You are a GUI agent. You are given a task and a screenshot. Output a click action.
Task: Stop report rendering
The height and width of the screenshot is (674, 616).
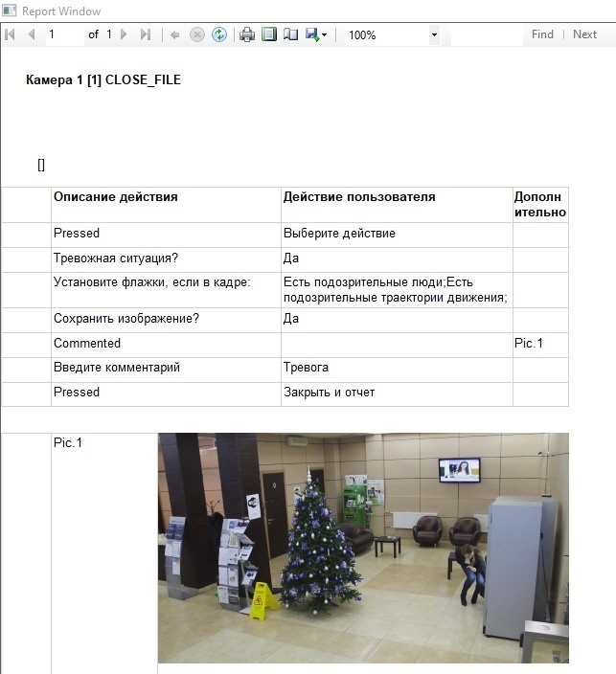(197, 34)
